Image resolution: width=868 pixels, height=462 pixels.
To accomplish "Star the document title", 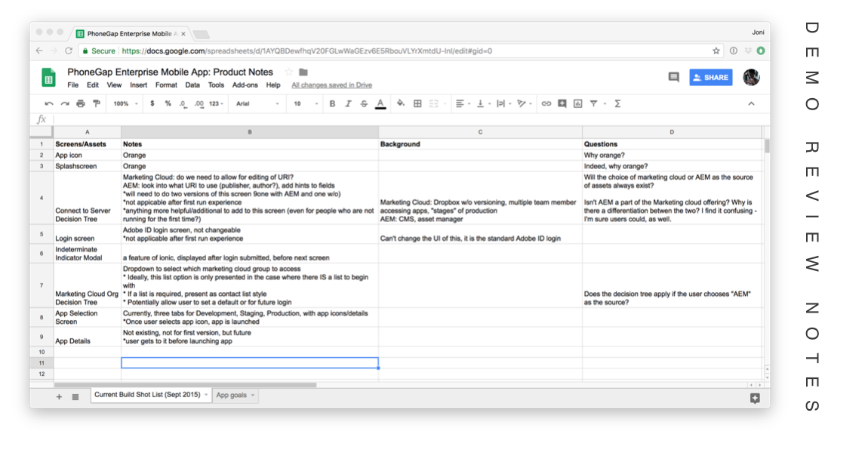I will click(x=288, y=72).
